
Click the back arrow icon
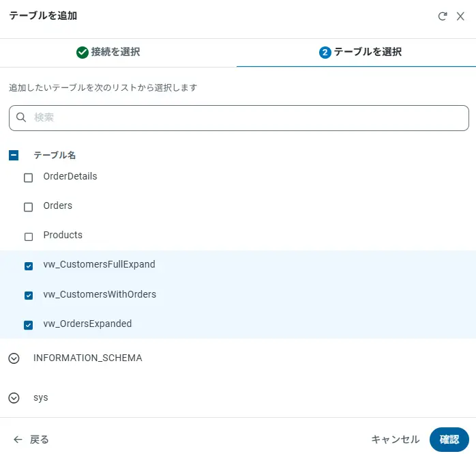[18, 440]
